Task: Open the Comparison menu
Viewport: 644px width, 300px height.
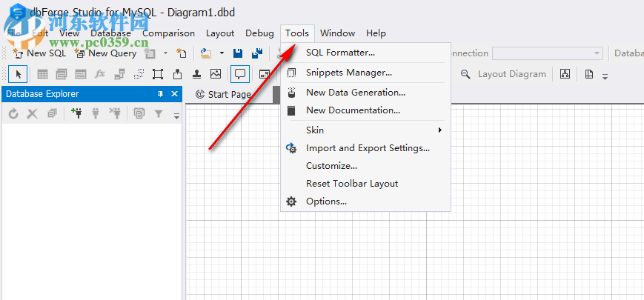Action: tap(169, 33)
